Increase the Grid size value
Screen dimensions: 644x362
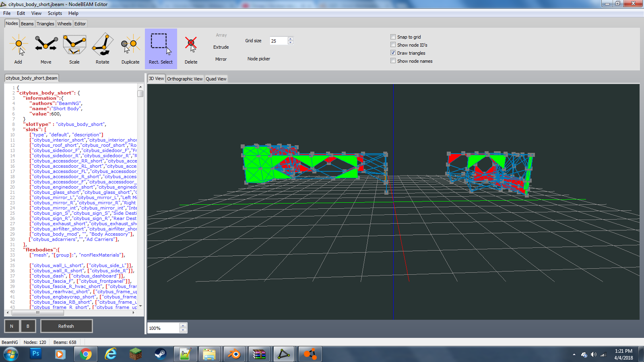tap(291, 39)
